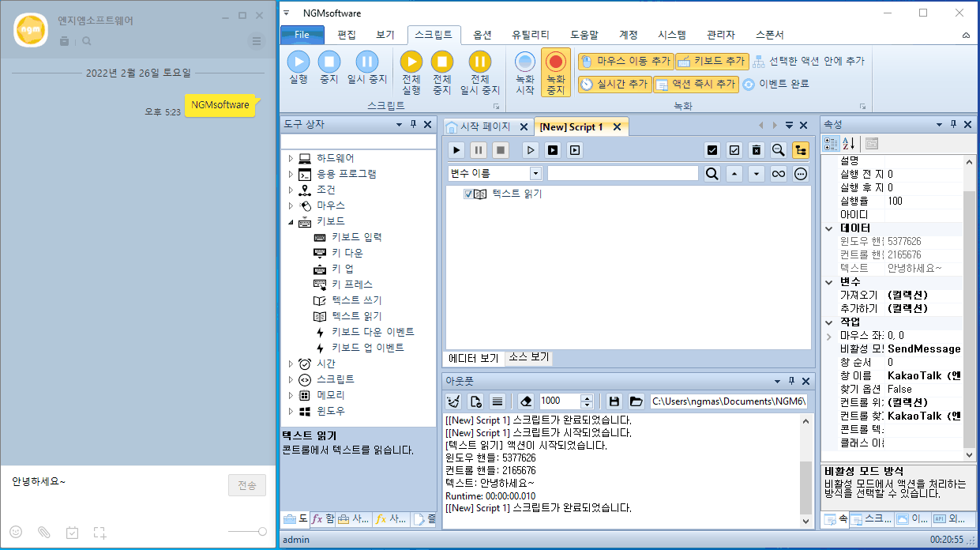Click the outlined play icon in script editor toolbar
The height and width of the screenshot is (550, 980).
(531, 150)
